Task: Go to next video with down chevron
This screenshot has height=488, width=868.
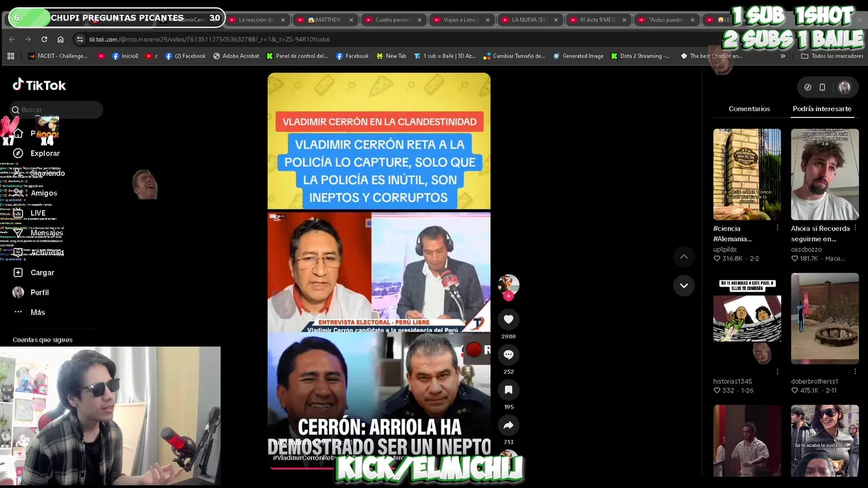Action: coord(684,285)
